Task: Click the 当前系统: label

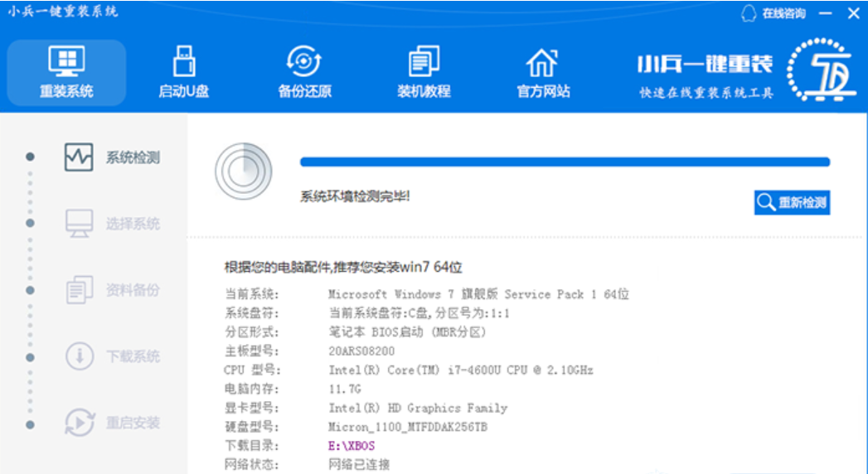Action: point(252,294)
